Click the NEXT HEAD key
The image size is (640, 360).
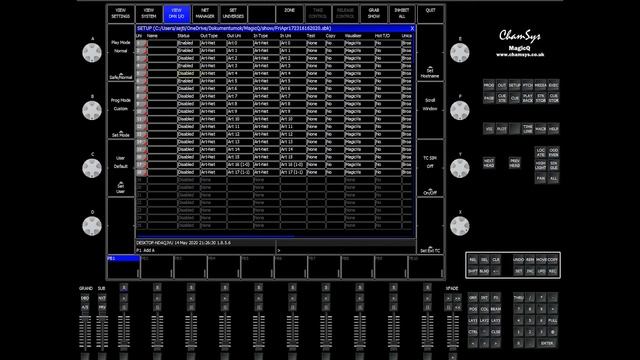tap(489, 163)
